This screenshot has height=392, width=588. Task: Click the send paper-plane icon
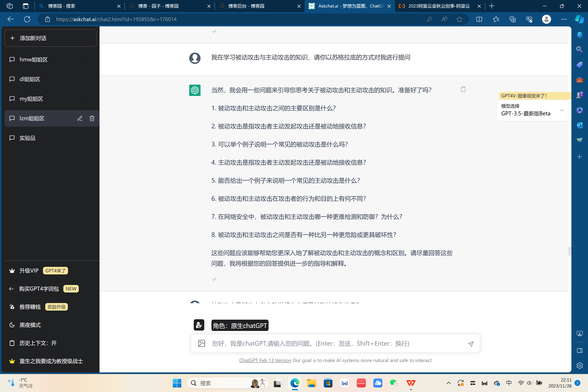point(471,344)
